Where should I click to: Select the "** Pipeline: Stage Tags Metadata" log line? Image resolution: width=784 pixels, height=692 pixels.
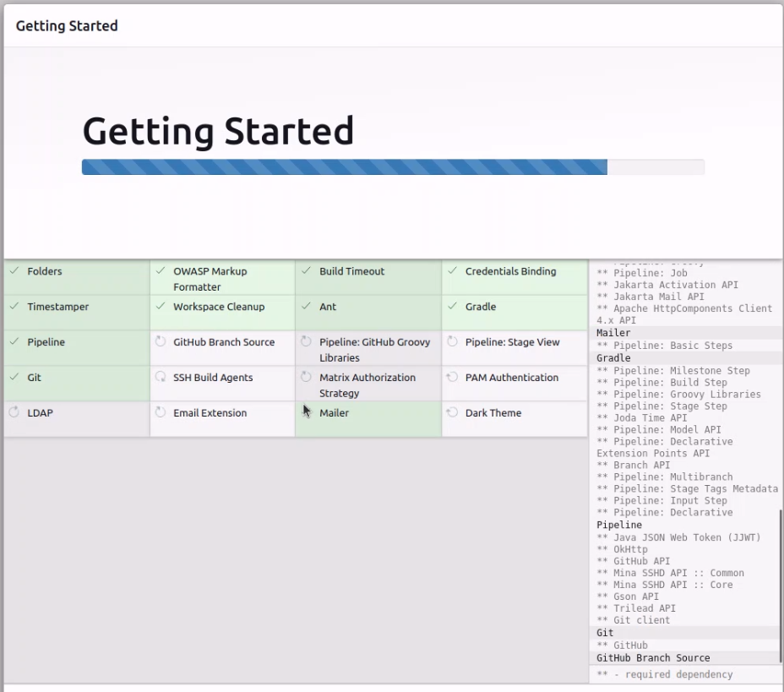point(688,488)
